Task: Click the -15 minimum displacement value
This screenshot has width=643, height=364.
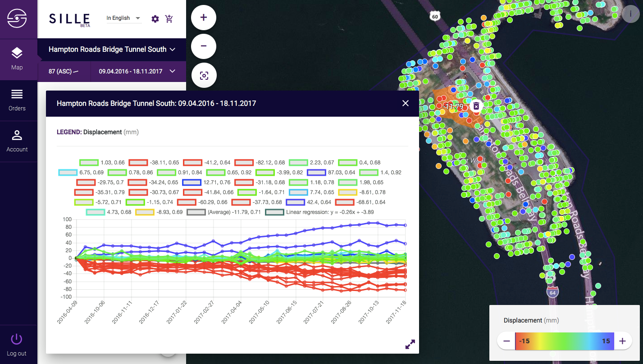Action: coord(524,341)
